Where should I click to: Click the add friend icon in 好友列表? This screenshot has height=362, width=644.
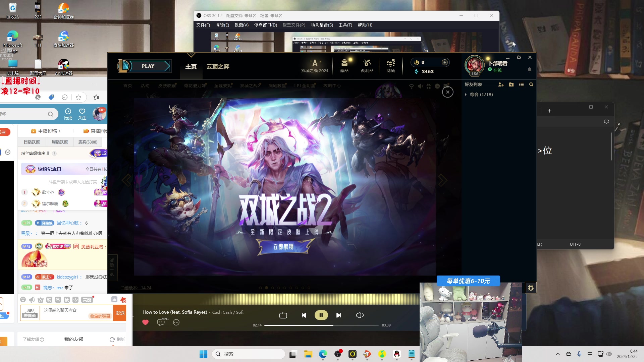501,84
